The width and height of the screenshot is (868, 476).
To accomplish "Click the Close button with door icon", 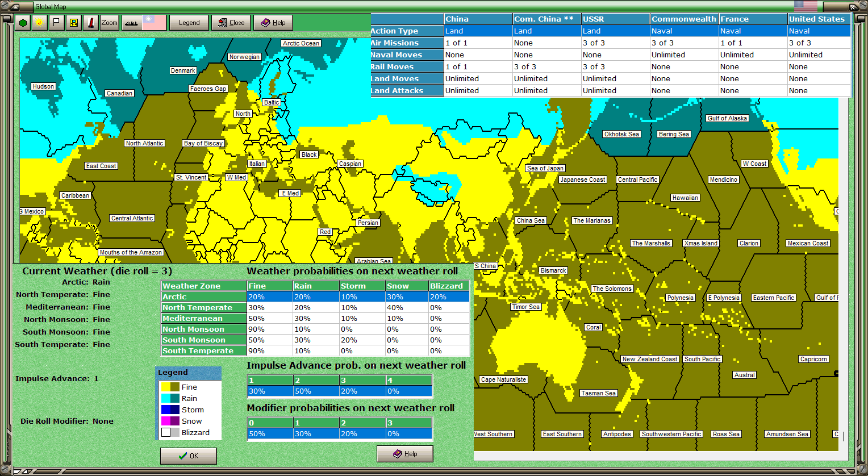I will 231,23.
